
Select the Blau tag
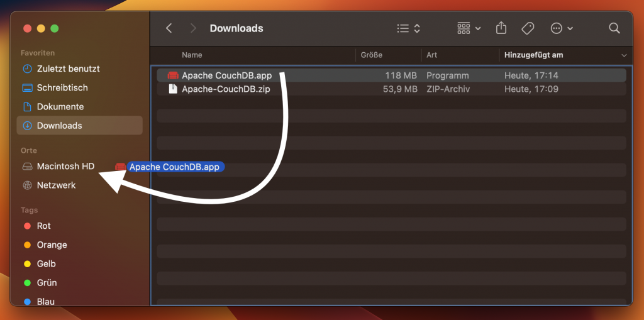coord(79,302)
